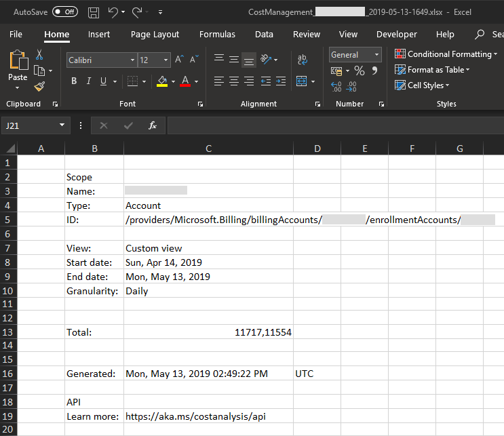Image resolution: width=504 pixels, height=436 pixels.
Task: Click the Save floppy disk icon
Action: pos(94,12)
